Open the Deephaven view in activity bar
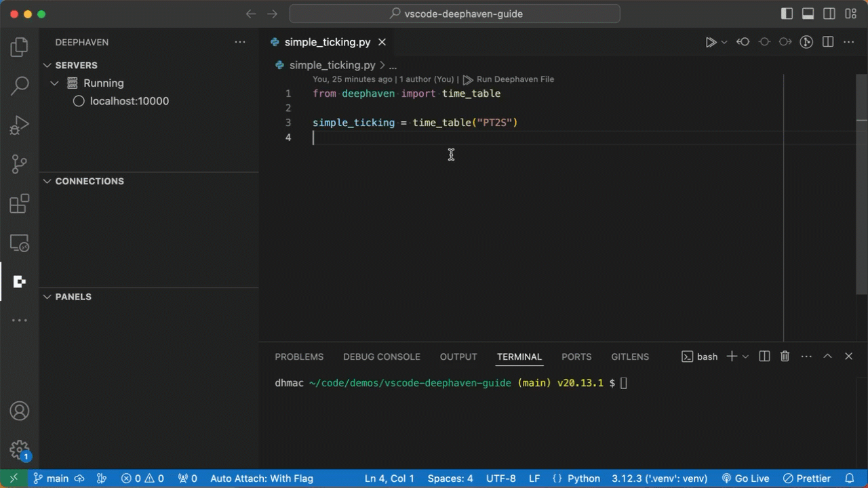The height and width of the screenshot is (488, 868). click(x=19, y=282)
